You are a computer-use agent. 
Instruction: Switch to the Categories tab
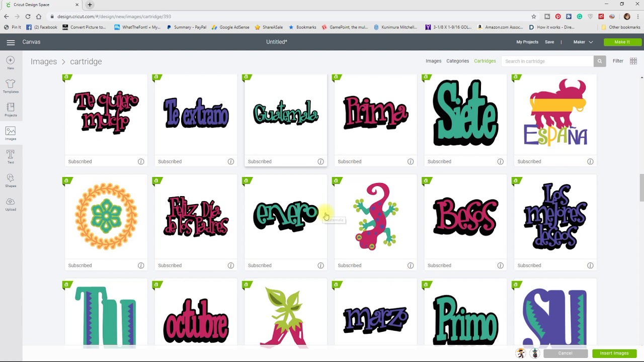458,61
